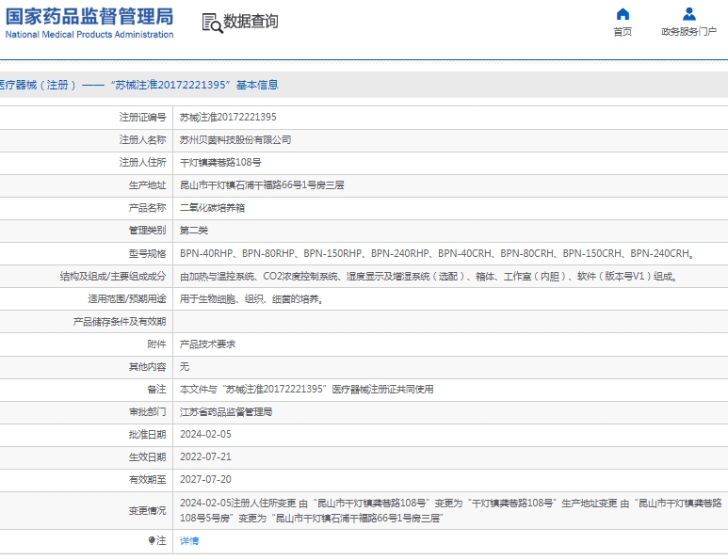Click the value 第二类
Viewport: 728px width, 560px height.
[x=194, y=231]
